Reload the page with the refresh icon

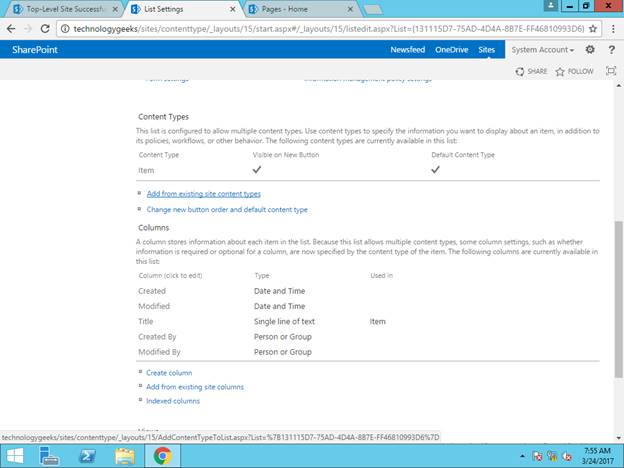(45, 29)
